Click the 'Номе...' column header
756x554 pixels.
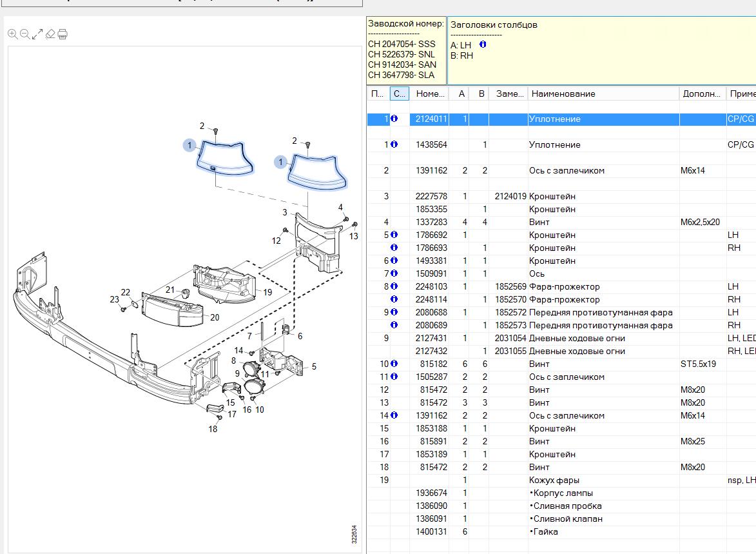point(430,94)
